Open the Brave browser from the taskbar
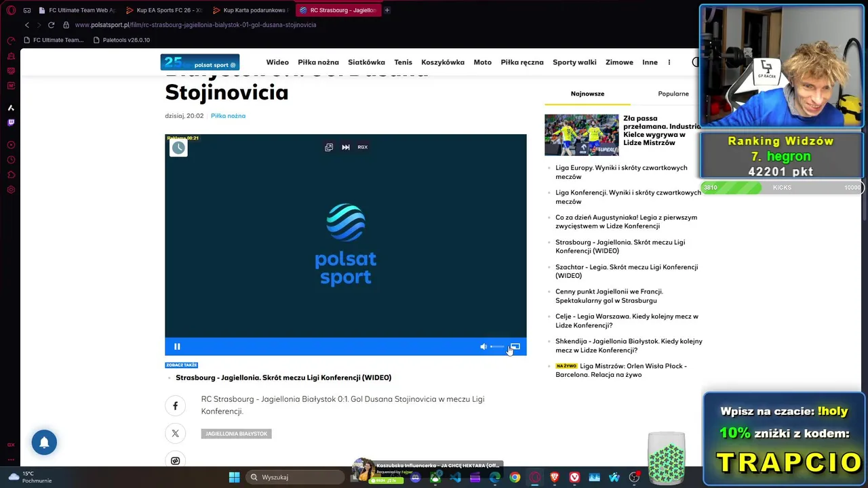This screenshot has height=488, width=868. click(x=555, y=477)
